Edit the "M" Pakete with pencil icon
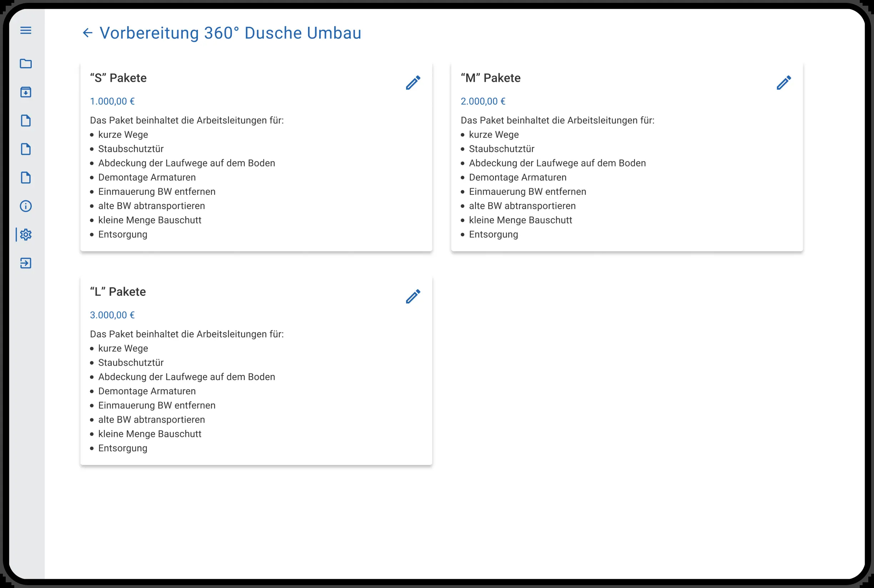Image resolution: width=874 pixels, height=588 pixels. (x=784, y=82)
